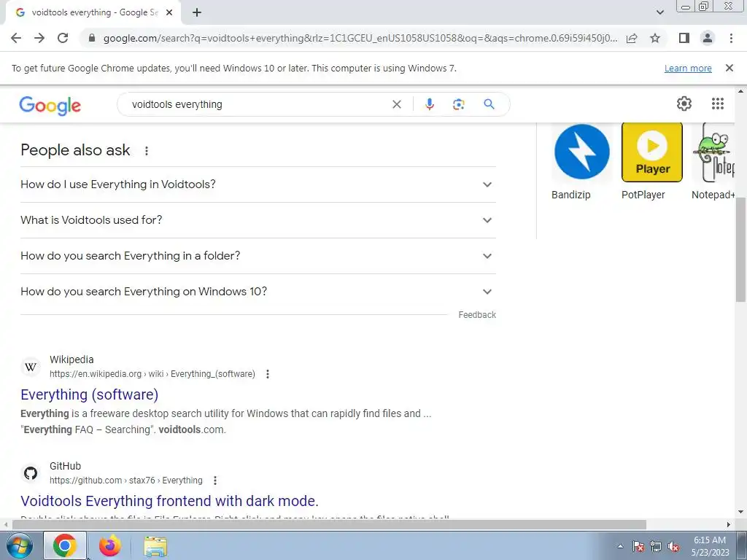Send Feedback on People also ask
The width and height of the screenshot is (747, 560).
477,315
